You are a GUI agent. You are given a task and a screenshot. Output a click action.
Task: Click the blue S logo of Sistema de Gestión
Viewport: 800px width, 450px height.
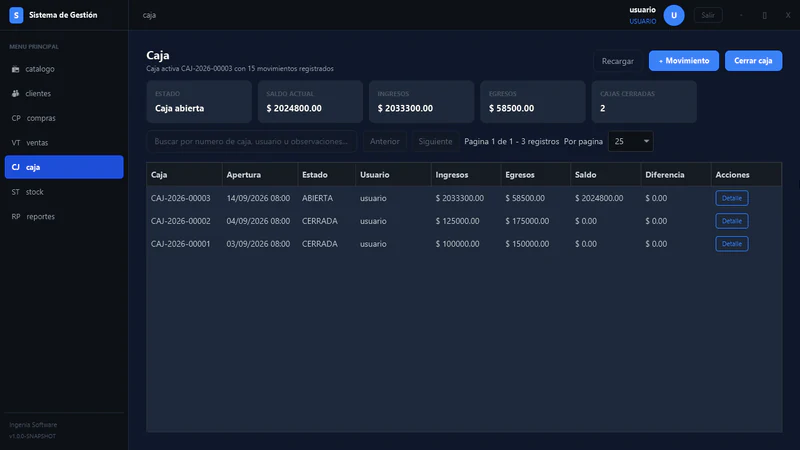pos(16,15)
